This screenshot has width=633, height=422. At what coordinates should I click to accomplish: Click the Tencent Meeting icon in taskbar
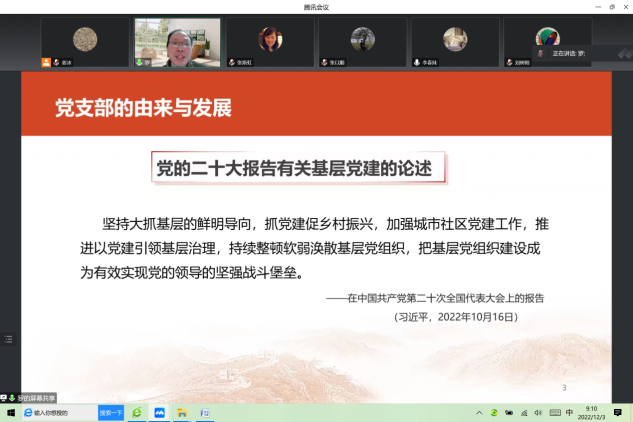[159, 412]
